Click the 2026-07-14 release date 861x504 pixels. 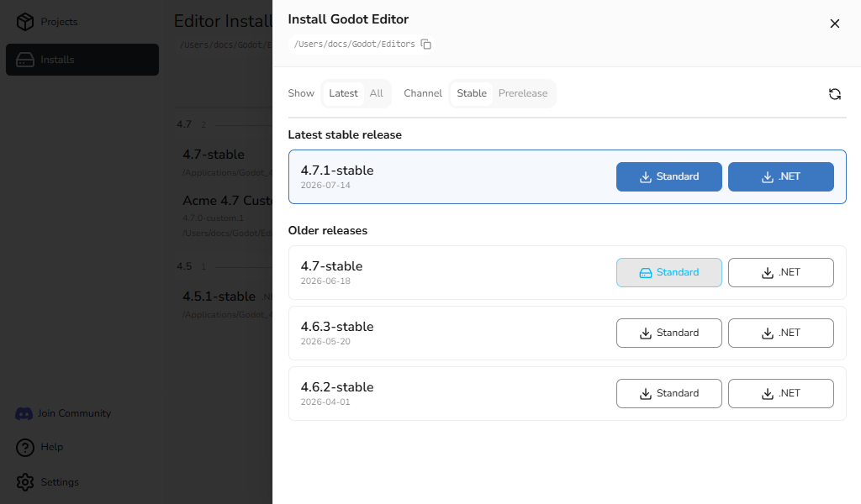tap(325, 186)
